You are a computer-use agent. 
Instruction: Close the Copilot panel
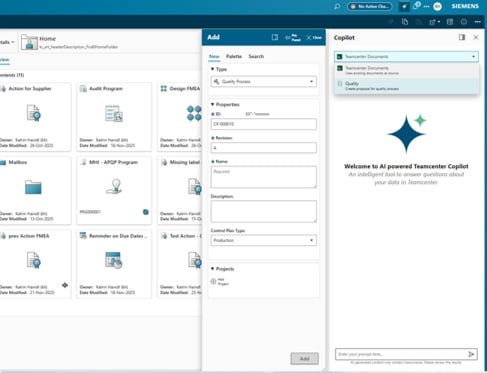(x=476, y=37)
